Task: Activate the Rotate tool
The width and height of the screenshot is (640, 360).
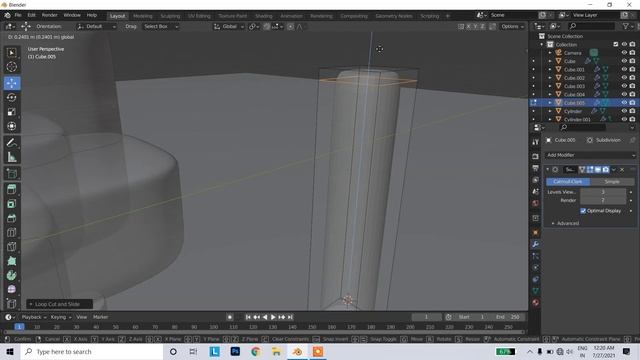Action: tap(11, 97)
